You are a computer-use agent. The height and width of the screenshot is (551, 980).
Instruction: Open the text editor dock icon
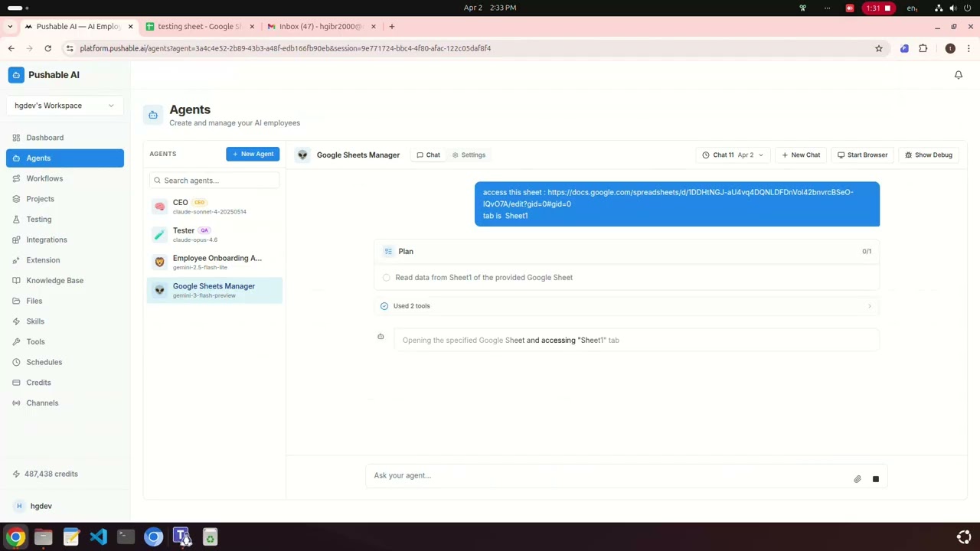pos(70,536)
